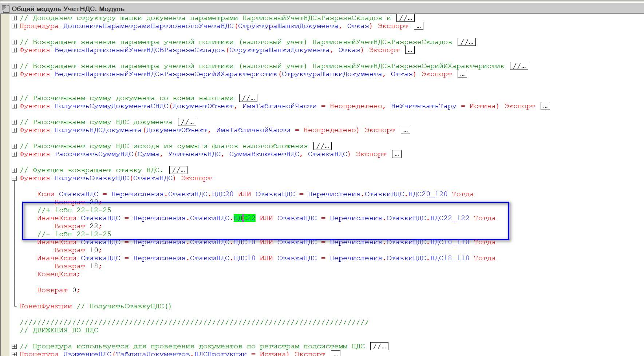
Task: Open collapsed ellipsis box after ПолучитьНДСДокумента Экспорт
Action: (x=405, y=130)
